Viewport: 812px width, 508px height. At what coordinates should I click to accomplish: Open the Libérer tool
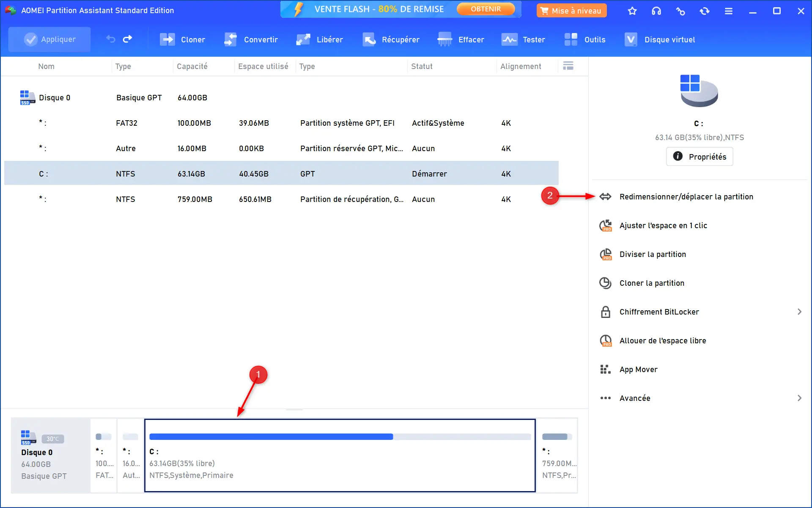click(319, 39)
